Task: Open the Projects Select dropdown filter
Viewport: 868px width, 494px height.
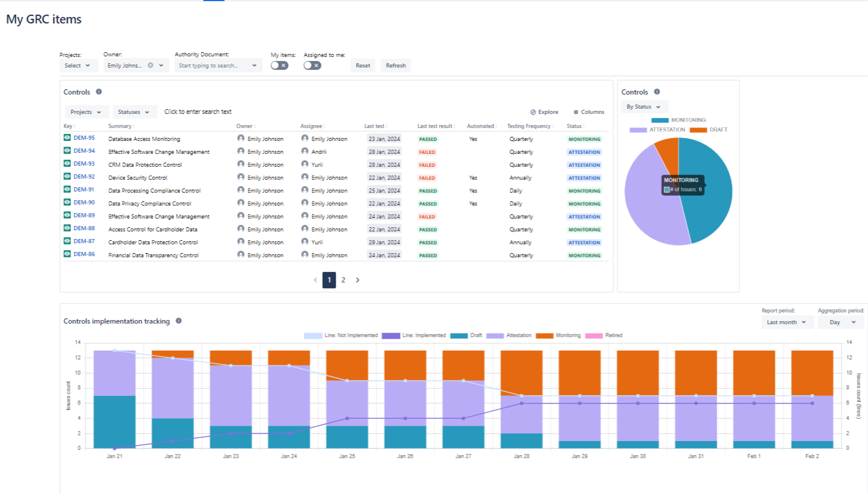Action: point(78,65)
